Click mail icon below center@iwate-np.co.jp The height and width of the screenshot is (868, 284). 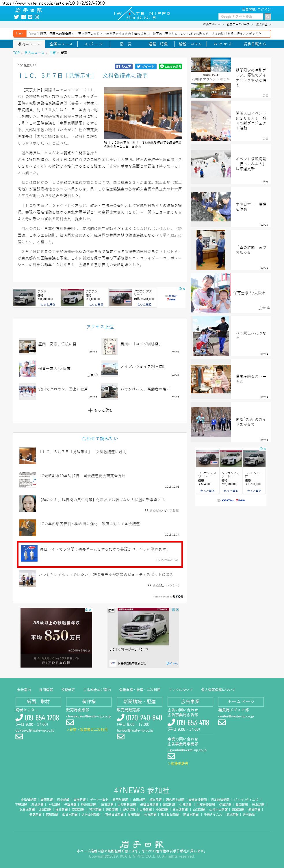coord(222,722)
